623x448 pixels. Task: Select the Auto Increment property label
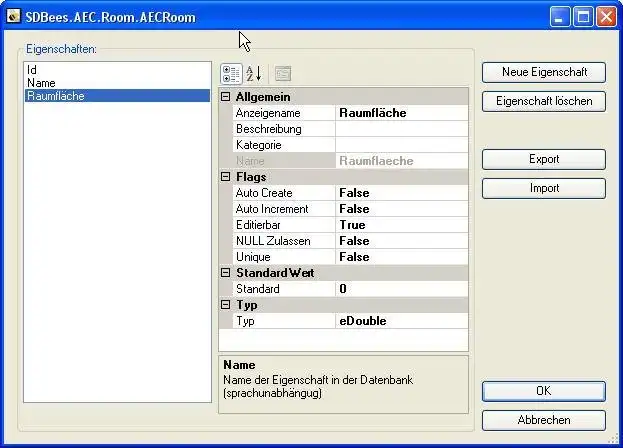pos(284,209)
